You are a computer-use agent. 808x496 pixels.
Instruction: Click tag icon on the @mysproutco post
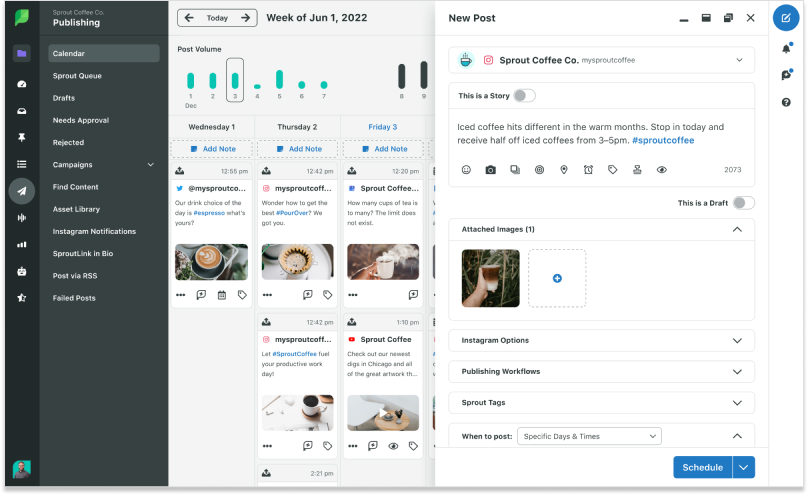point(242,295)
